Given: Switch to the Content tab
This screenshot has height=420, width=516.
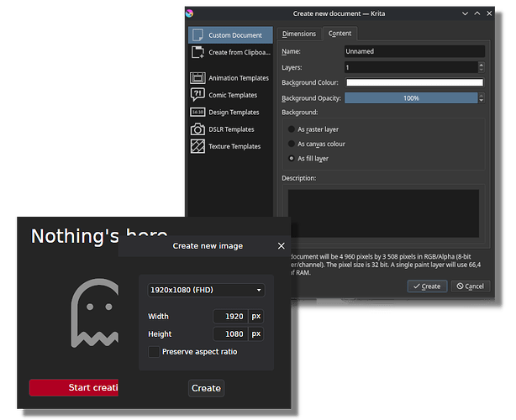Looking at the screenshot, I should click(x=340, y=34).
